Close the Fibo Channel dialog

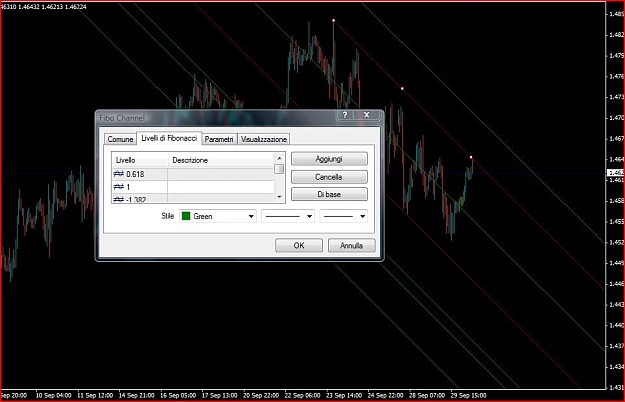click(x=367, y=115)
